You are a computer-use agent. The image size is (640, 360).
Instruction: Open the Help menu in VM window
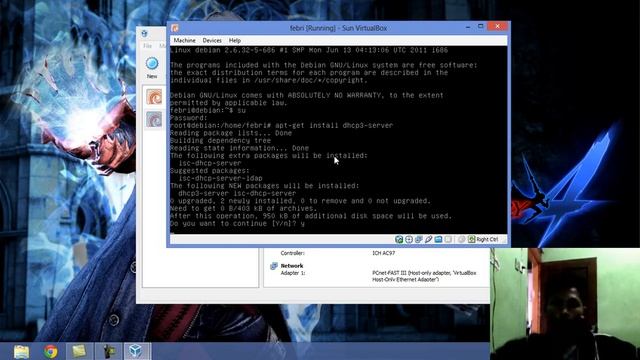coord(235,40)
